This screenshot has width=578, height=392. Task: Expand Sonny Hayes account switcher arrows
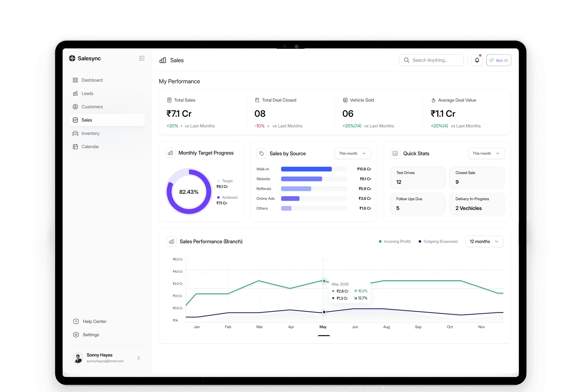(x=139, y=358)
